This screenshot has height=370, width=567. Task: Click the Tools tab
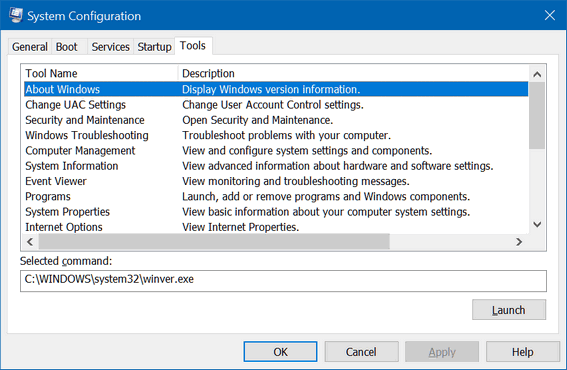(x=193, y=46)
